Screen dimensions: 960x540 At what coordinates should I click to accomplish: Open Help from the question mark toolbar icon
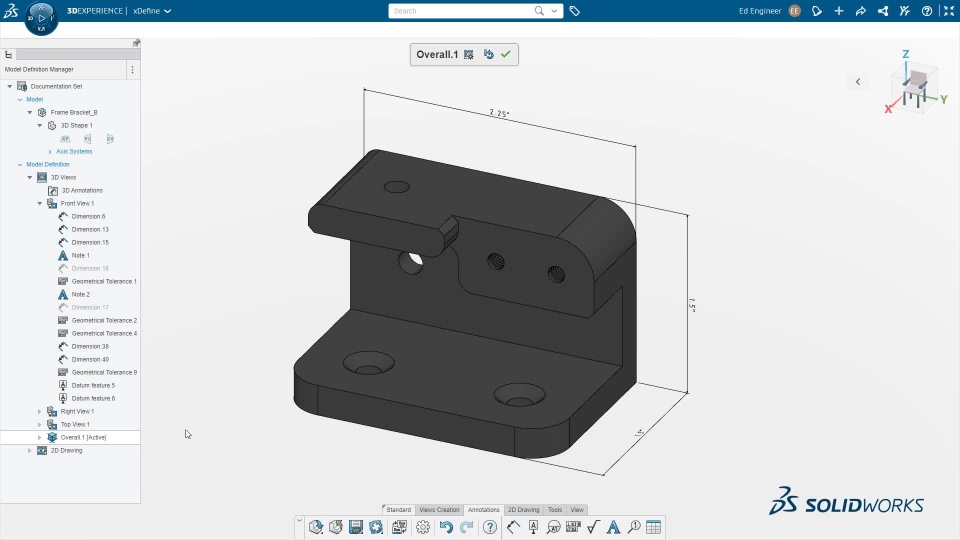coord(490,527)
